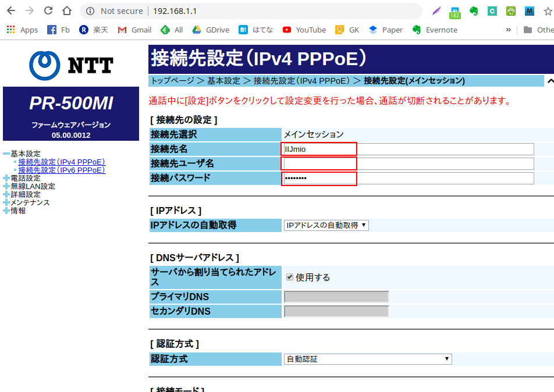
Task: Reload the page using the refresh icon
Action: point(48,11)
